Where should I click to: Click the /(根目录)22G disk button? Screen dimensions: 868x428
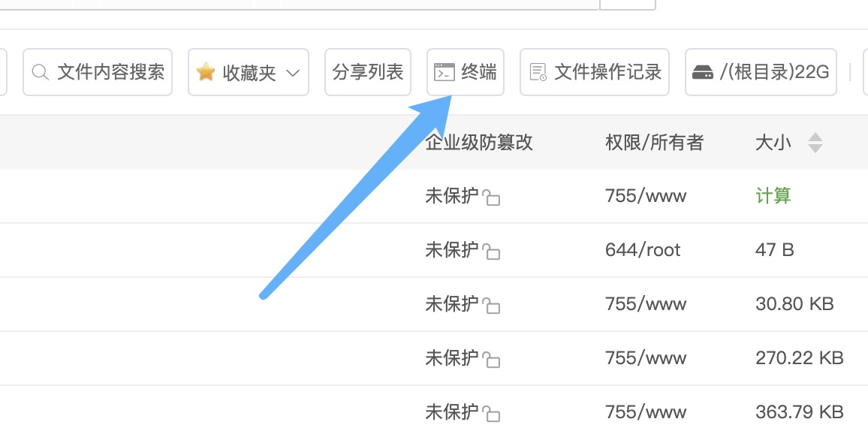click(x=761, y=72)
